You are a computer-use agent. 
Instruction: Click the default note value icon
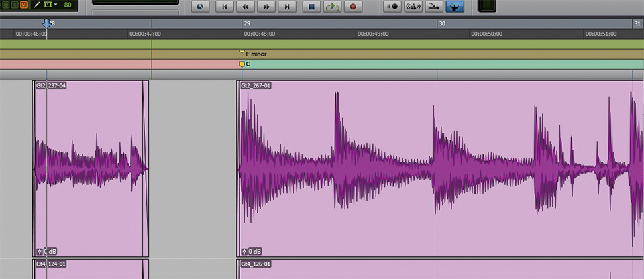[47, 5]
